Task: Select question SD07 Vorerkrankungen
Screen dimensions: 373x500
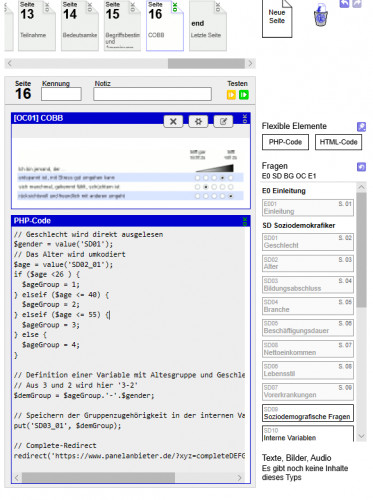Action: pyautogui.click(x=308, y=392)
